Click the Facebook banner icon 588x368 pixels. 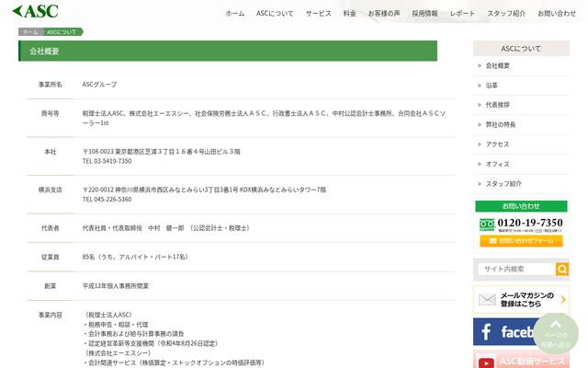(486, 331)
